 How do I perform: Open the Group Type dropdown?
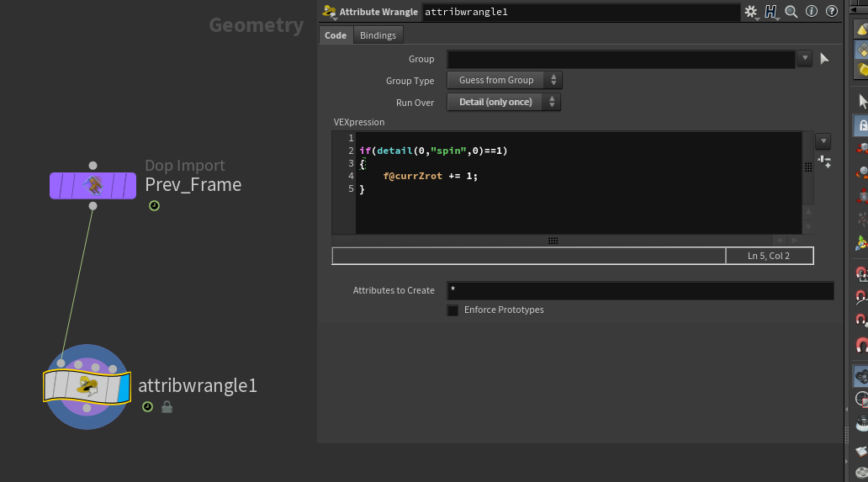tap(505, 80)
